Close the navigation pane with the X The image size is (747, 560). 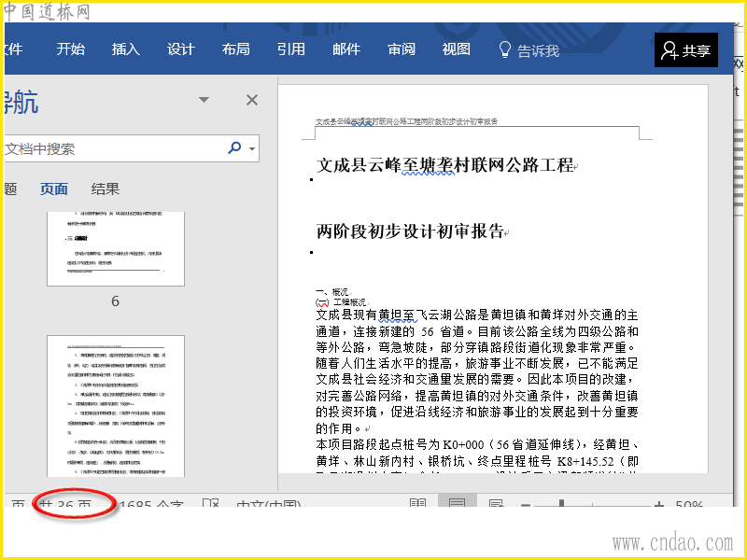(x=252, y=100)
